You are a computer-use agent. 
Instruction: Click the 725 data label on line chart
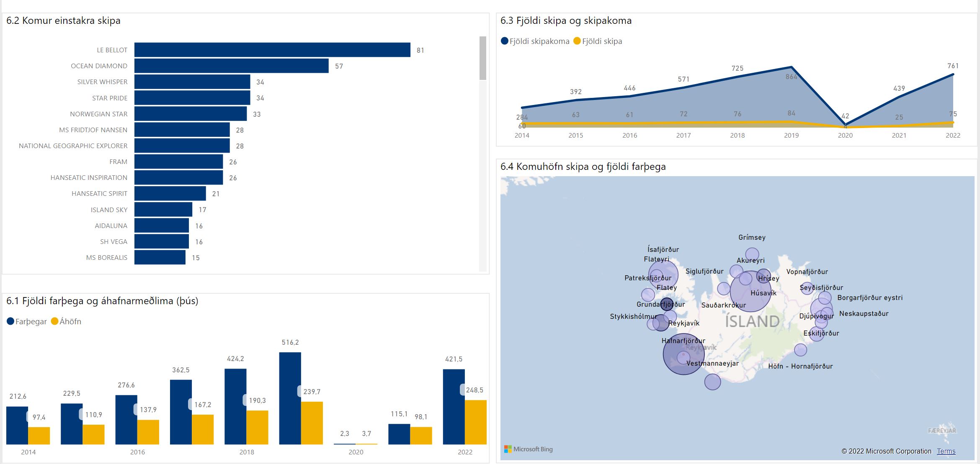[x=738, y=68]
